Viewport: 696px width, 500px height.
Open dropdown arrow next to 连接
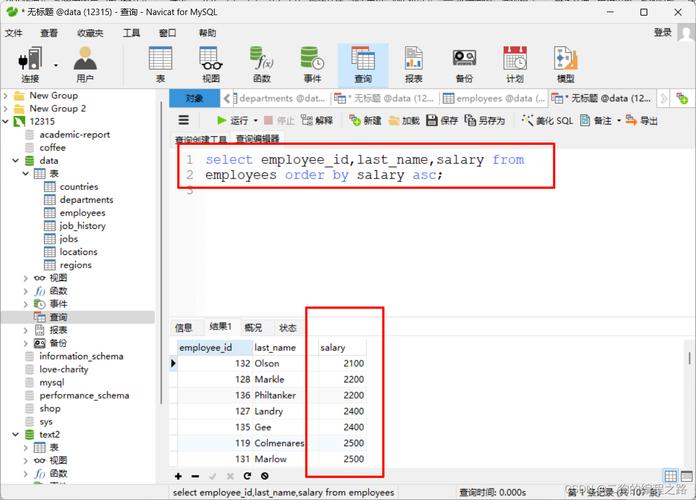(x=56, y=65)
